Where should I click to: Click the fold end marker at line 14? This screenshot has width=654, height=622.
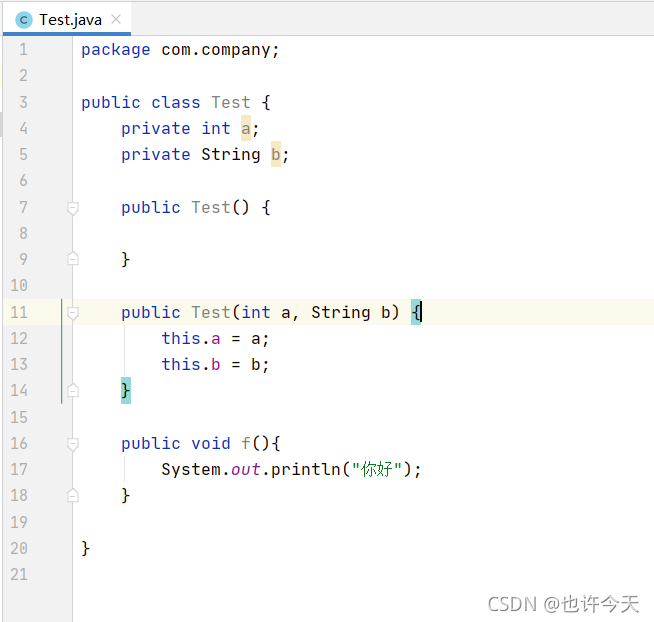coord(73,390)
